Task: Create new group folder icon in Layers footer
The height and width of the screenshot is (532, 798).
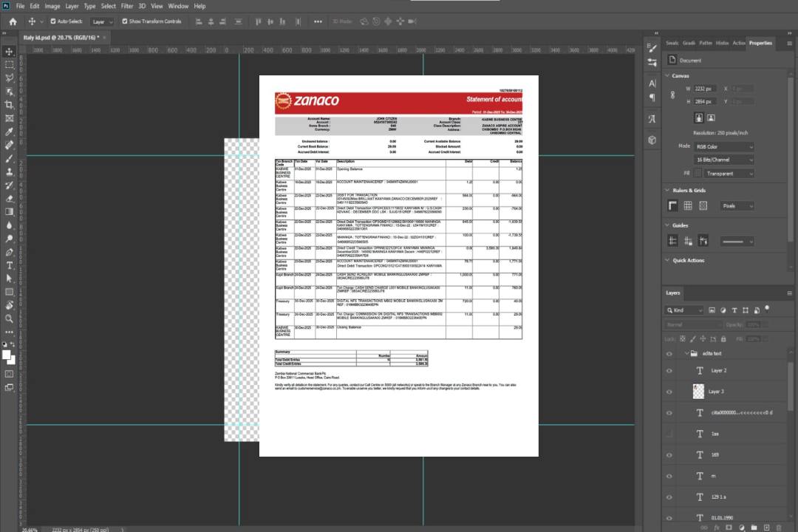Action: (754, 528)
